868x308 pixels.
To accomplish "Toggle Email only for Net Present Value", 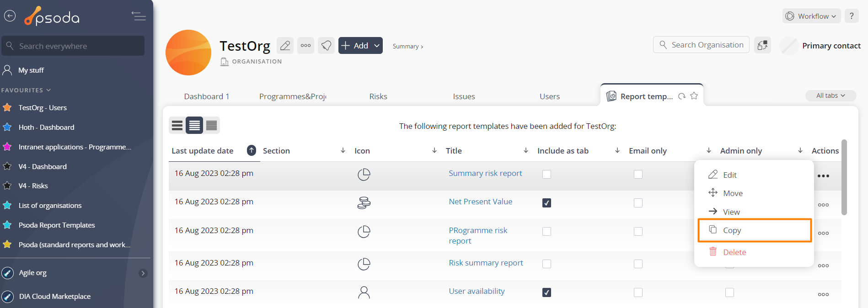I will (x=638, y=203).
